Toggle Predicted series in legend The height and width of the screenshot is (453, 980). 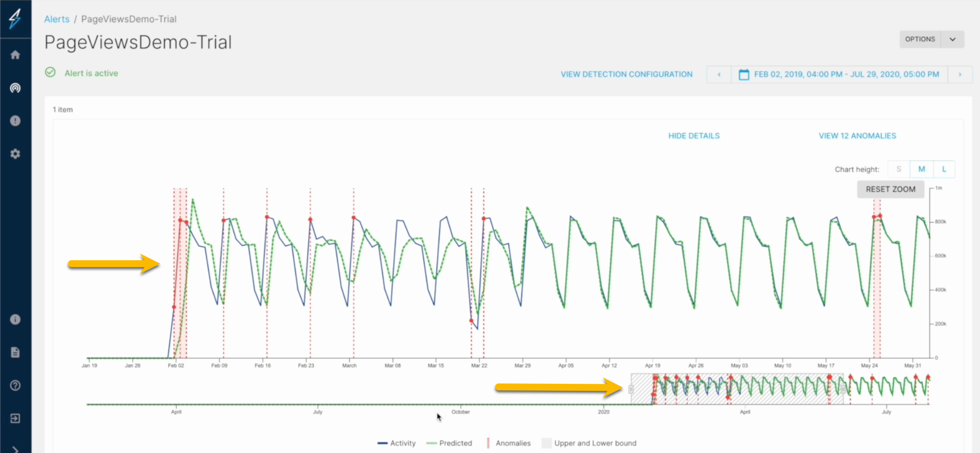(449, 443)
